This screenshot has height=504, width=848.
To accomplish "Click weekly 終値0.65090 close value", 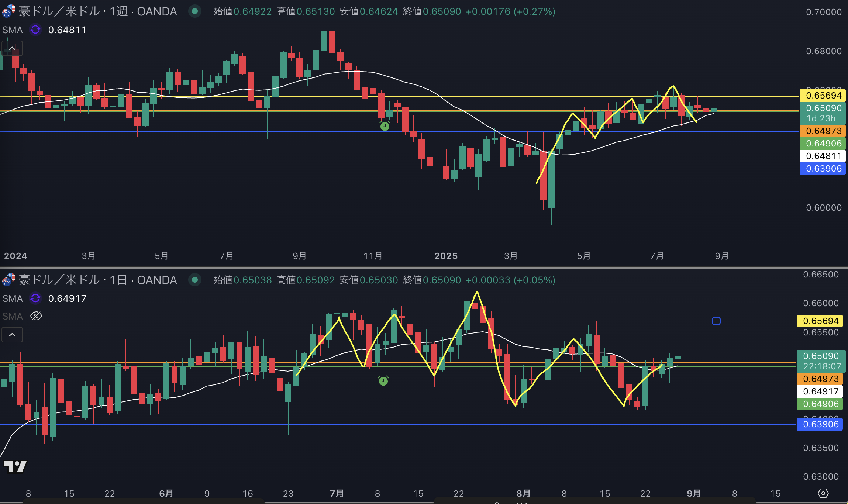I will point(432,11).
